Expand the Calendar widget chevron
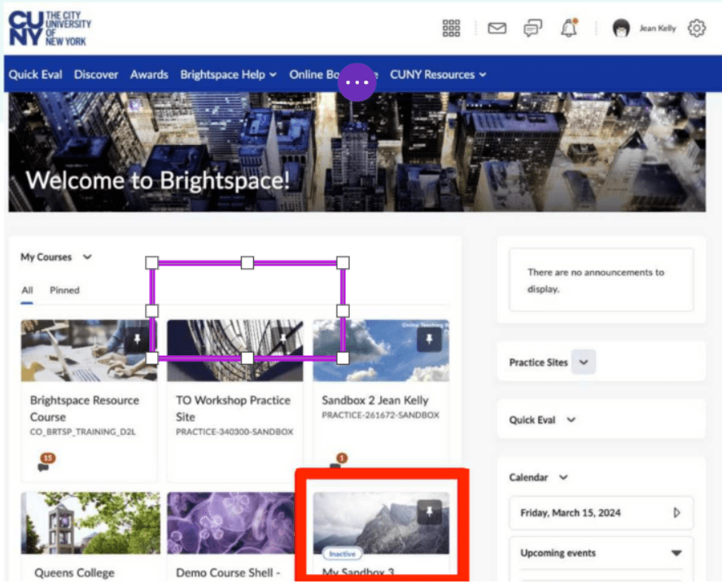 [x=563, y=477]
